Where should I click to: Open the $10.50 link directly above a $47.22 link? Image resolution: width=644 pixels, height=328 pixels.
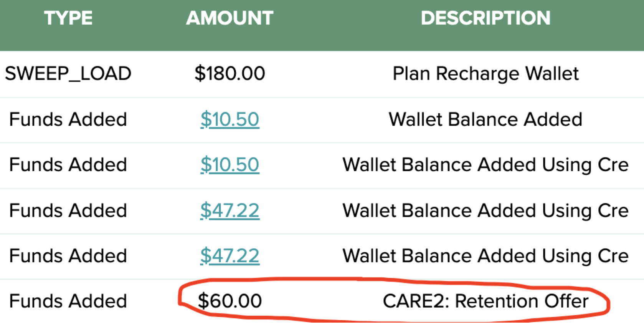pos(230,165)
